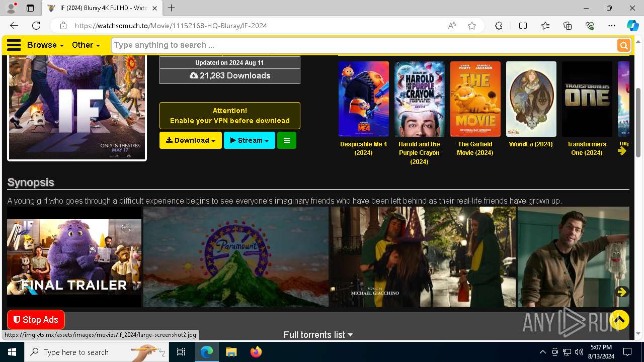
Task: Go back with the browser back arrow
Action: 14,26
